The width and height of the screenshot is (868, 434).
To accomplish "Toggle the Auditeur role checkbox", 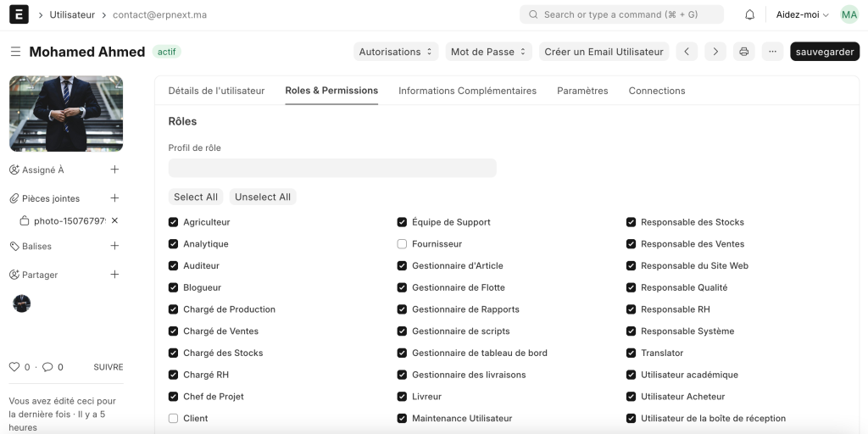I will tap(173, 265).
